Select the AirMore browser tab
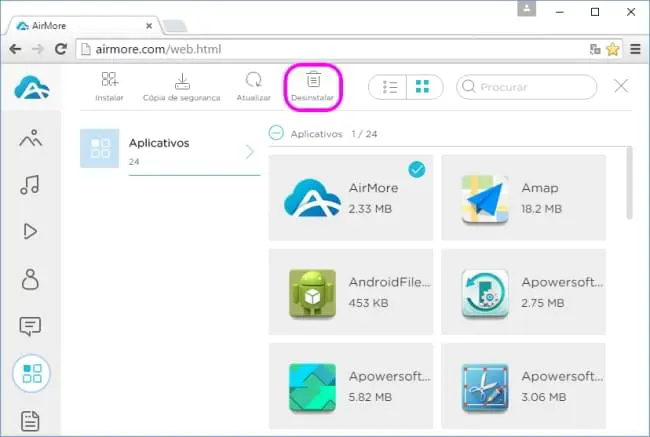Screen dimensions: 650x437 click(83, 26)
